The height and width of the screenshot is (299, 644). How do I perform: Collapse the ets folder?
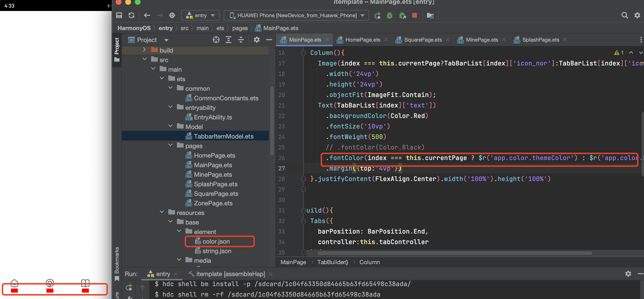pos(162,78)
